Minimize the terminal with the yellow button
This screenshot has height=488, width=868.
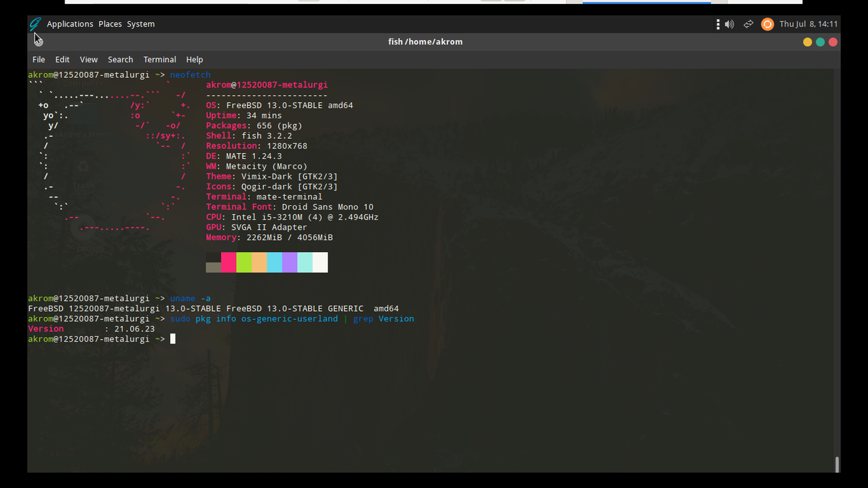pos(807,42)
